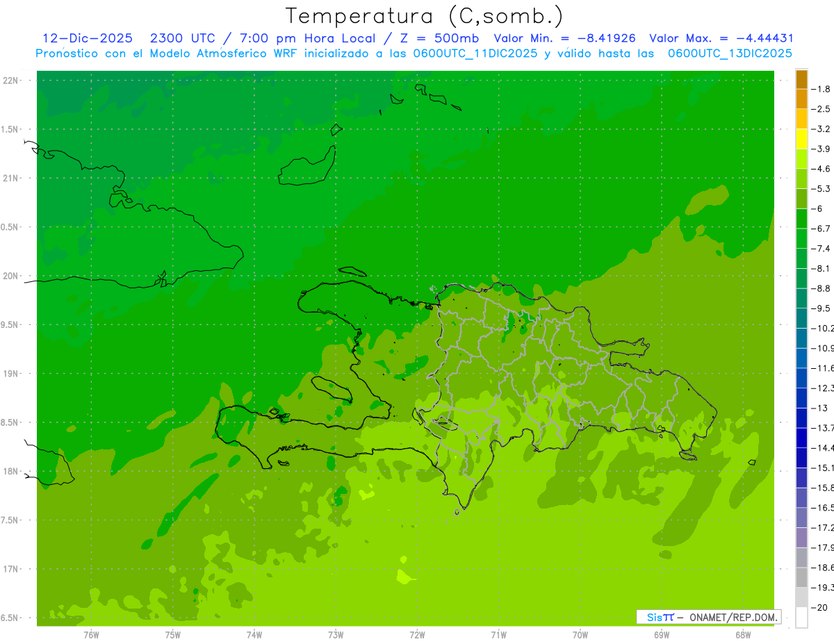Click the '76W' longitude label
This screenshot has width=834, height=644.
tap(91, 634)
